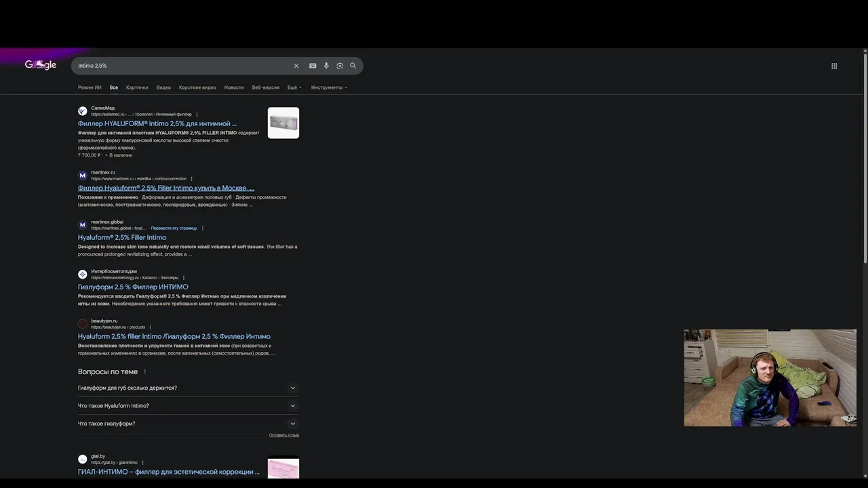Screen dimensions: 868x488
Task: Open 'Филлер Hyaluform® 2.5% Filler Intimo купить в Москве' link
Action: click(x=166, y=188)
